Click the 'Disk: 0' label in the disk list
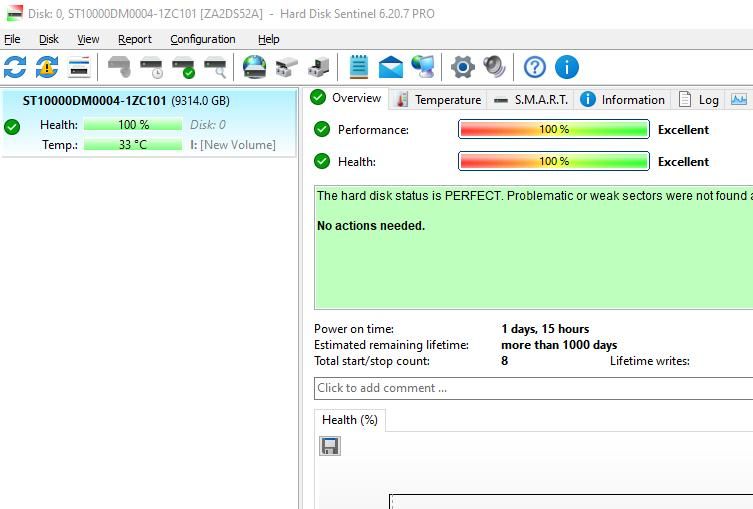753x509 pixels. (x=207, y=125)
